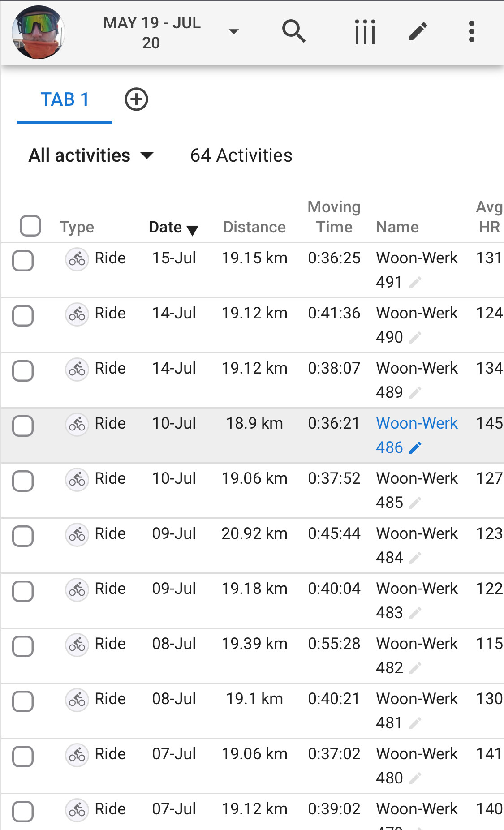This screenshot has height=830, width=504.
Task: Switch to TAB 1
Action: point(65,100)
